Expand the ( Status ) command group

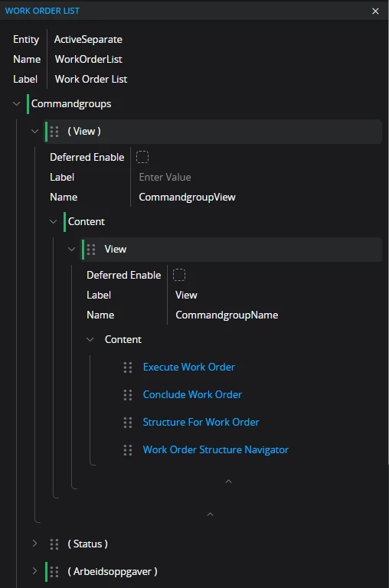[x=34, y=544]
